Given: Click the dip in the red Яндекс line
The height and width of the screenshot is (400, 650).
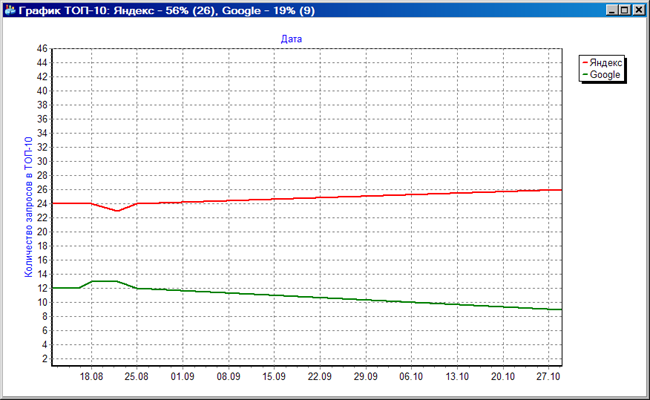Looking at the screenshot, I should (x=117, y=211).
